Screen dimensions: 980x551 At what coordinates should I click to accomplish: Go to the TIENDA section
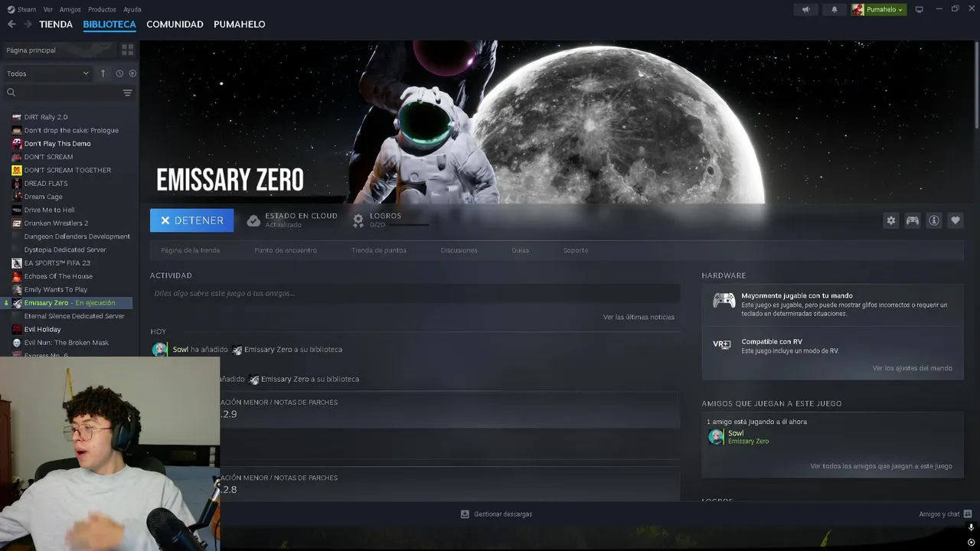(56, 24)
